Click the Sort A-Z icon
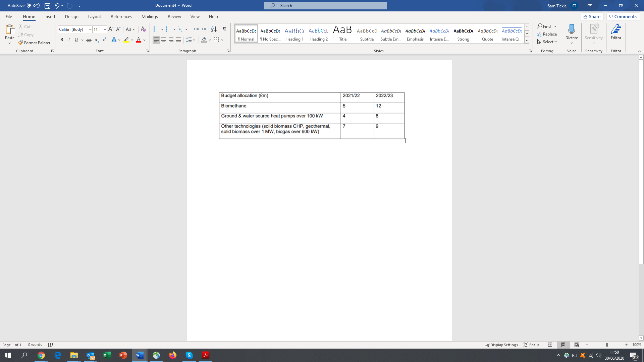Viewport: 644px width, 362px height. (x=214, y=29)
